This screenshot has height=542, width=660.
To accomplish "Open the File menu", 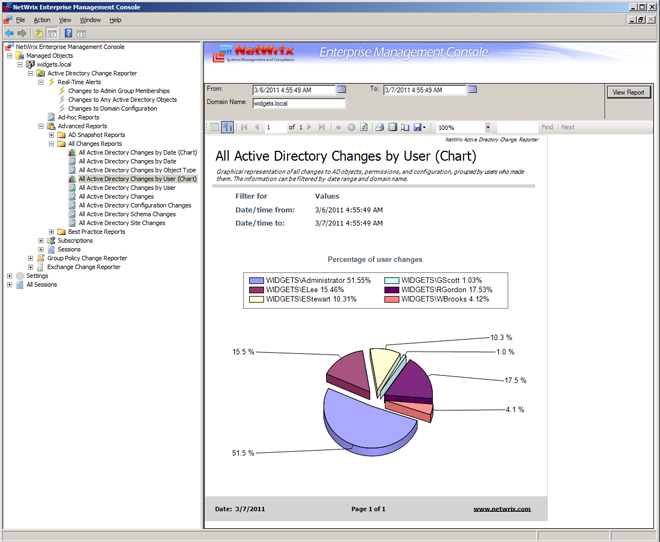I will [20, 20].
